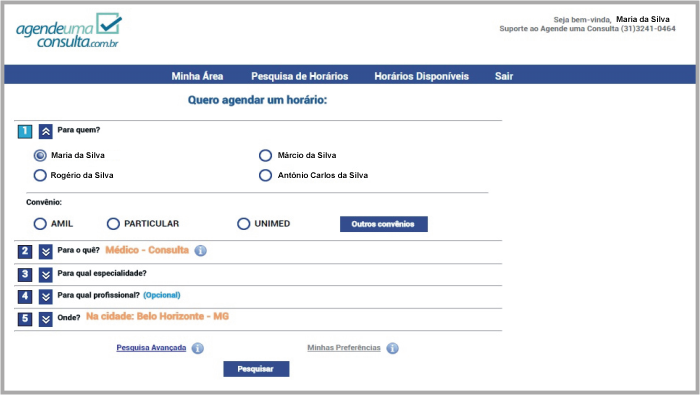Viewport: 700px width, 395px height.
Task: Open the Pesquisa Avançada link
Action: tap(151, 348)
